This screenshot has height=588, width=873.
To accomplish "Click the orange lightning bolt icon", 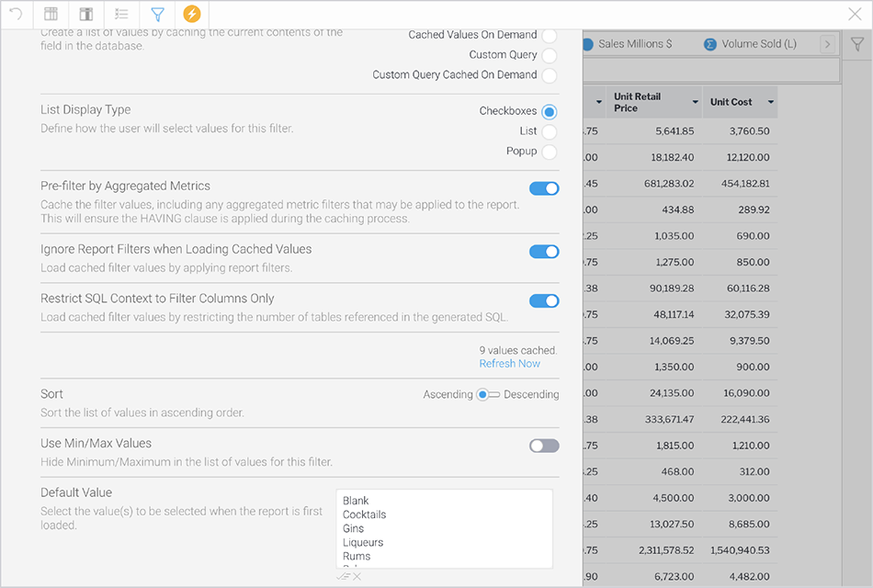I will pos(191,14).
